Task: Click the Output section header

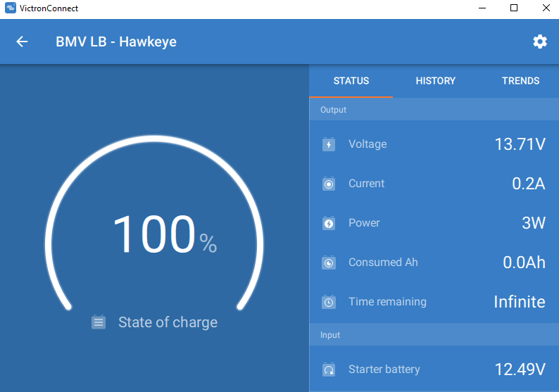Action: (x=434, y=110)
